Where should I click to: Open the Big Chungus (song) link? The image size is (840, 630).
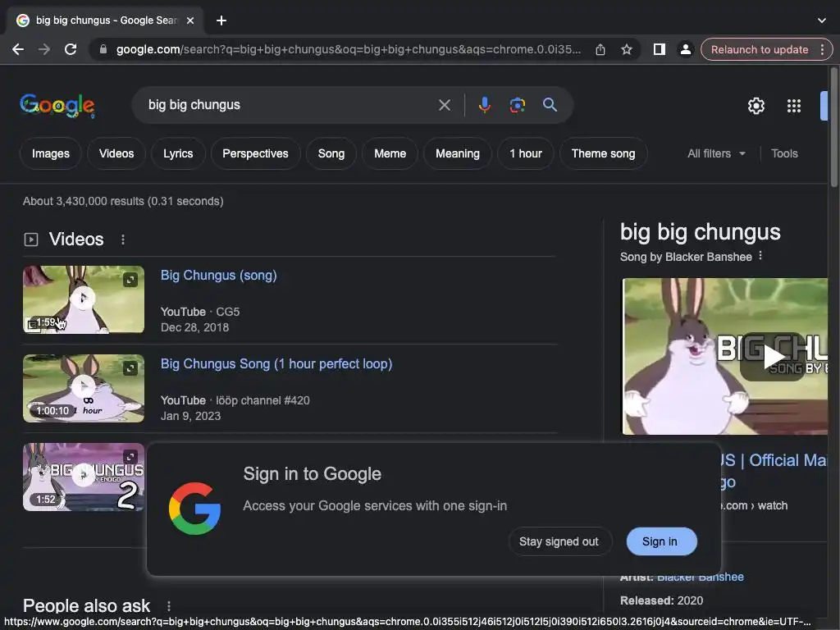(x=218, y=276)
